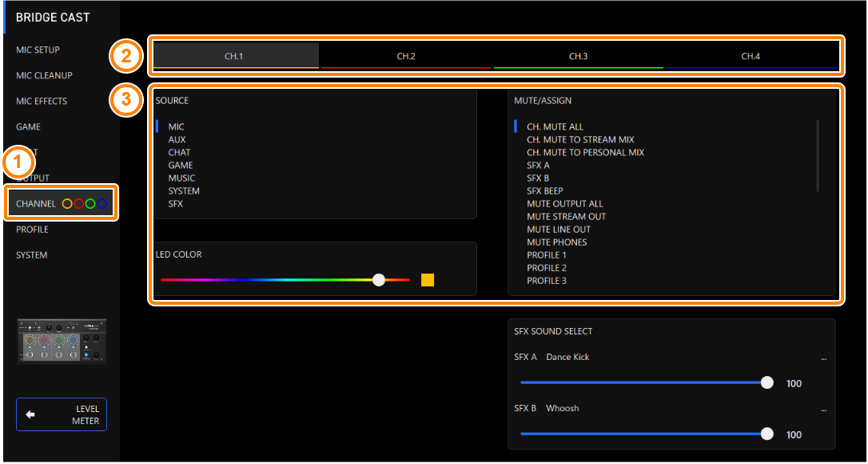Choose MUTE PHONES assignment
Image resolution: width=868 pixels, height=464 pixels.
click(557, 242)
